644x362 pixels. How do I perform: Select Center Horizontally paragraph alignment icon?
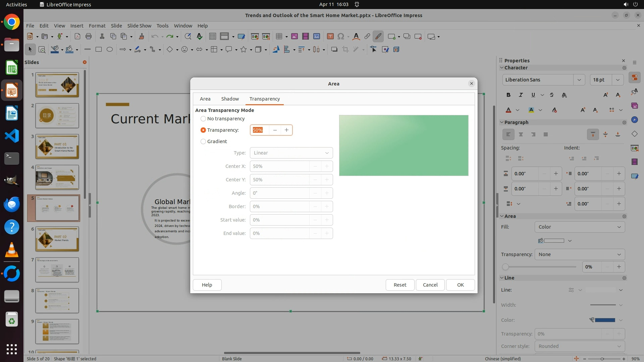click(521, 134)
